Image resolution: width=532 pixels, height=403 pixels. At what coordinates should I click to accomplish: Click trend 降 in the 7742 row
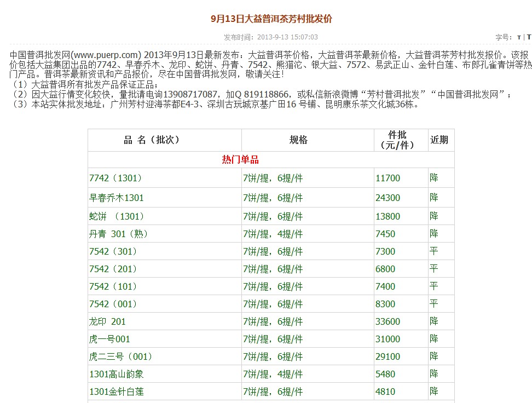[434, 177]
